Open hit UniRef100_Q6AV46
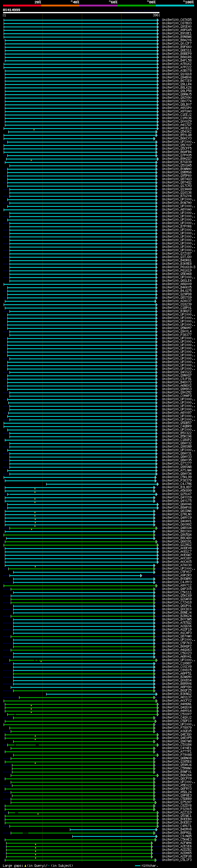Viewport: 197px width, 868px height. 177,504
